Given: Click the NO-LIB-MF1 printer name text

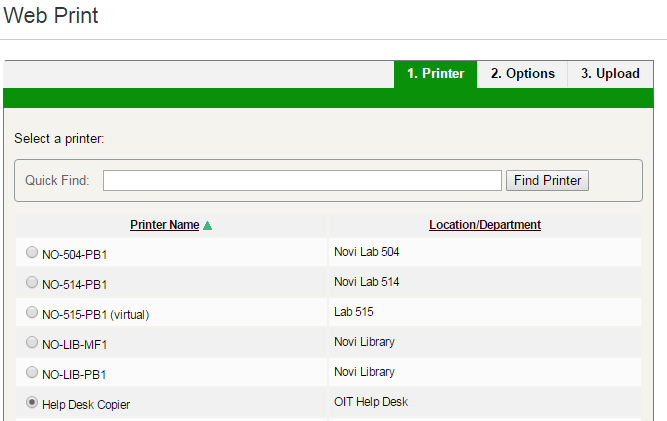Looking at the screenshot, I should (74, 344).
